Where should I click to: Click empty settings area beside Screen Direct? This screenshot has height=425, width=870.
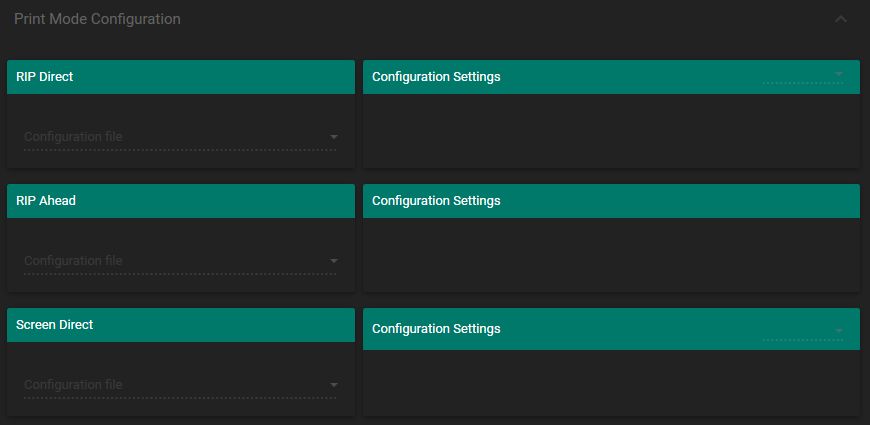(x=611, y=382)
